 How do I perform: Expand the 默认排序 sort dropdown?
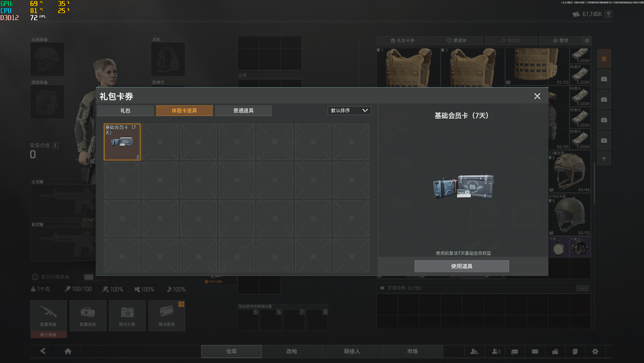[x=349, y=110]
